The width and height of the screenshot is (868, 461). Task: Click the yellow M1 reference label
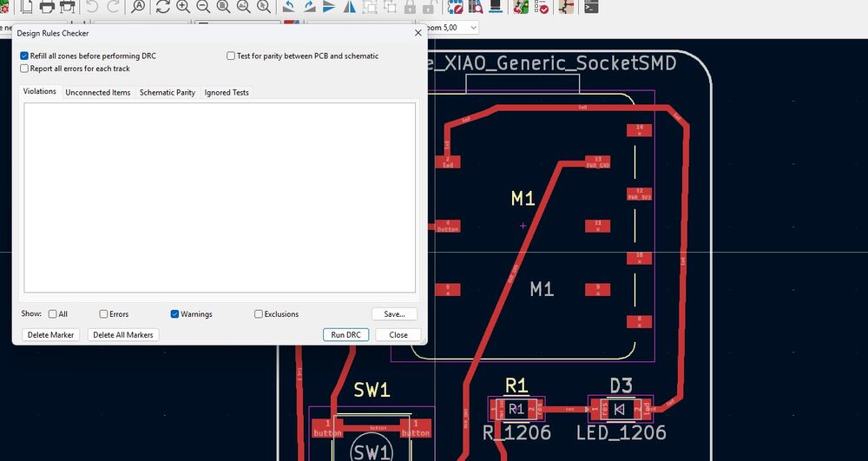click(523, 198)
